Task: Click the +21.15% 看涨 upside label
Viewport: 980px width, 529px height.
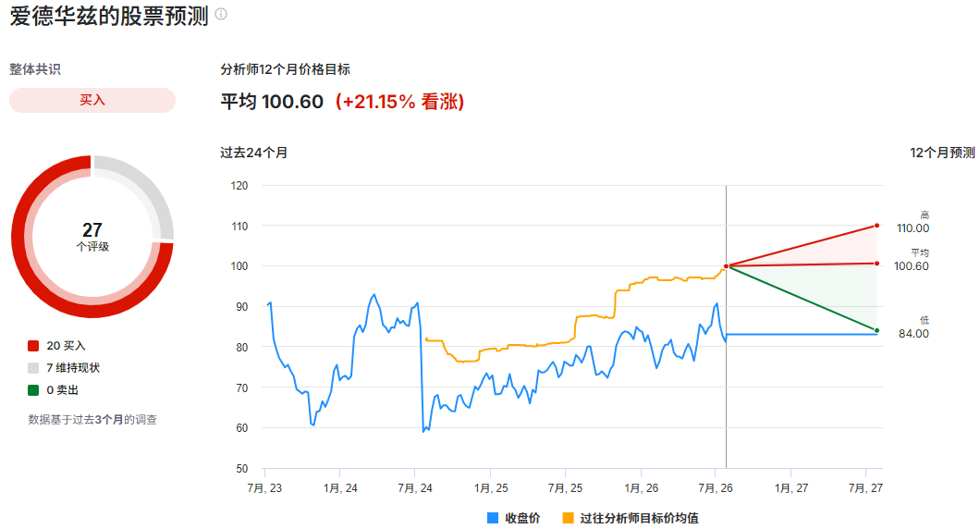Action: coord(400,102)
